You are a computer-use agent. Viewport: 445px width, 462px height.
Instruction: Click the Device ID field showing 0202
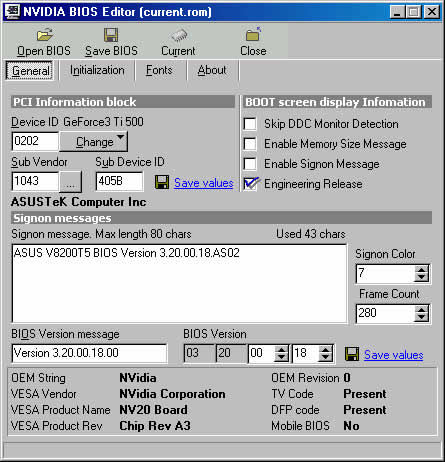point(35,141)
